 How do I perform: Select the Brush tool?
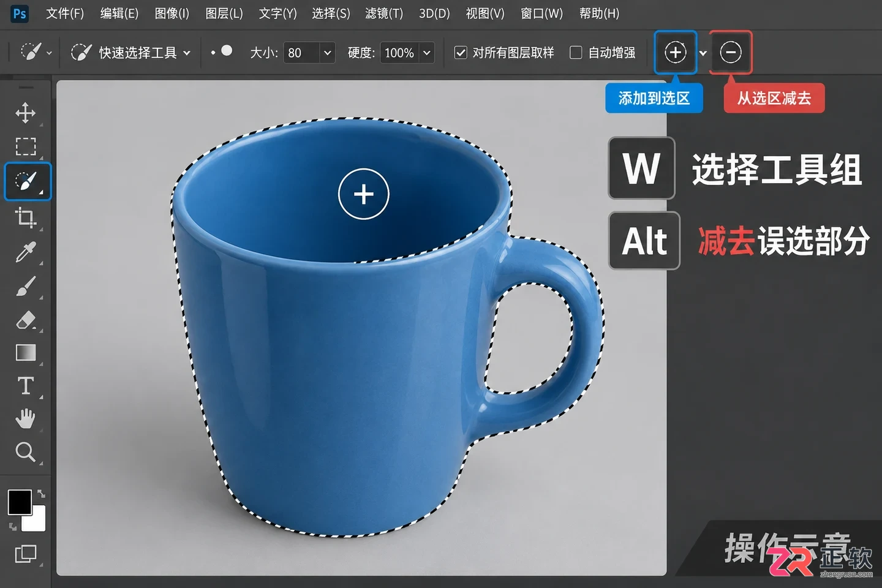(25, 285)
